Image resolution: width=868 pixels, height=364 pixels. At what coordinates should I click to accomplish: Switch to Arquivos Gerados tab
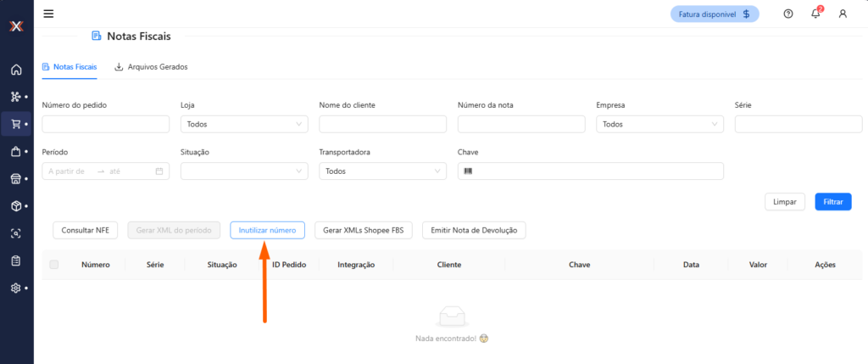click(151, 66)
